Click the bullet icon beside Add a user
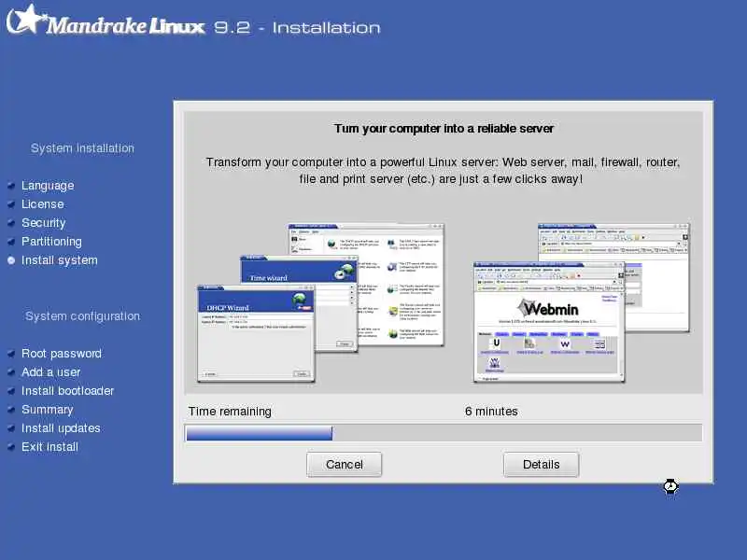This screenshot has width=747, height=560. [11, 372]
